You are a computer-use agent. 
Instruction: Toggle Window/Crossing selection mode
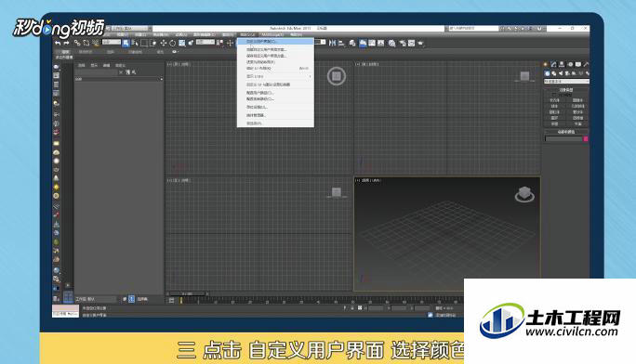pos(153,43)
